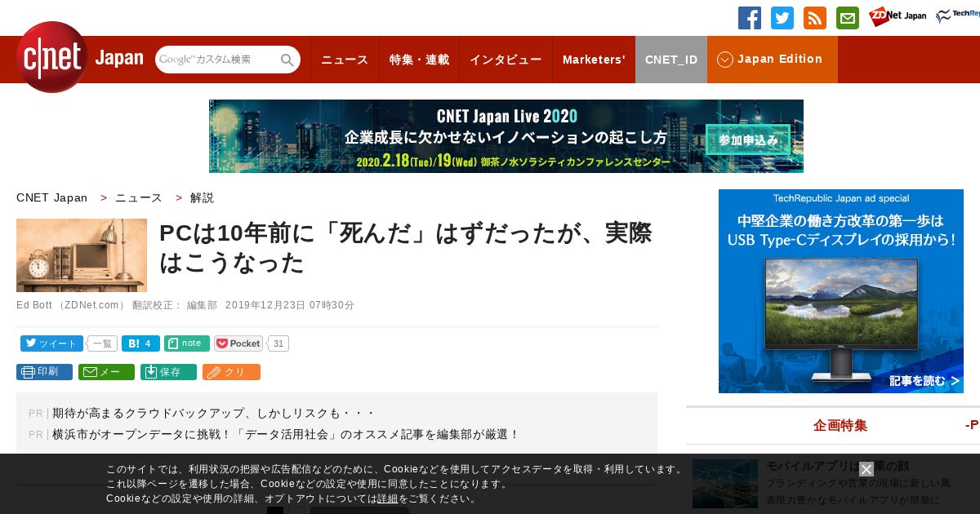The height and width of the screenshot is (514, 980).
Task: Open the Marketers' menu
Action: click(x=594, y=60)
